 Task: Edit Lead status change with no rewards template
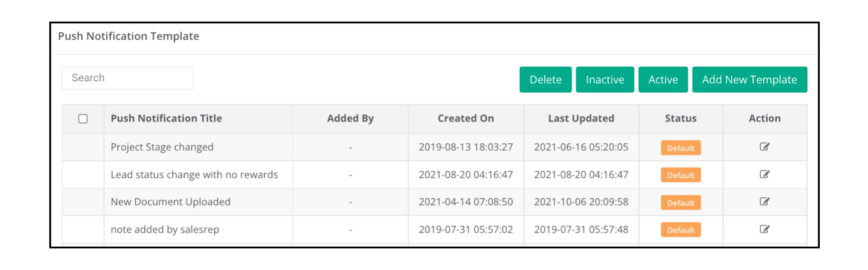click(764, 175)
